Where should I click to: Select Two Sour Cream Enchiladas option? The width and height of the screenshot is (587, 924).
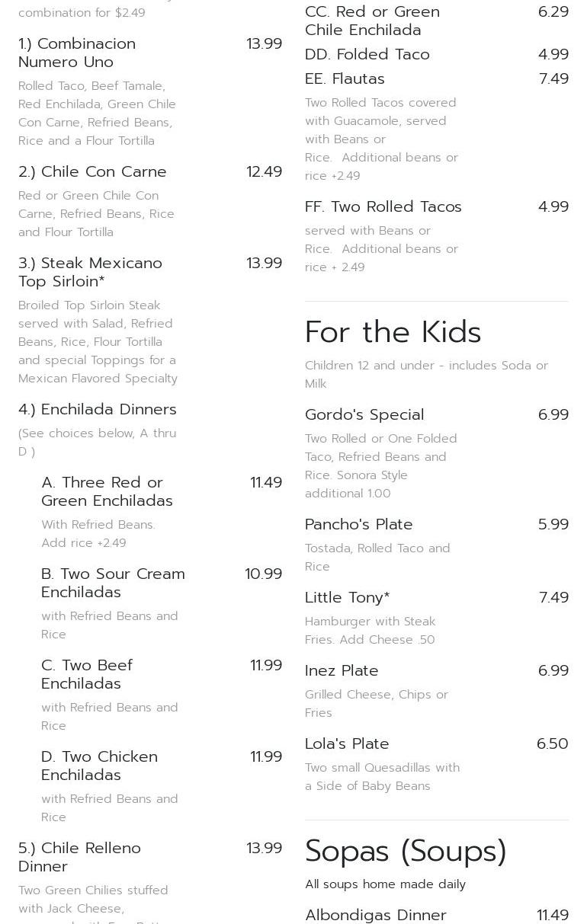point(113,583)
